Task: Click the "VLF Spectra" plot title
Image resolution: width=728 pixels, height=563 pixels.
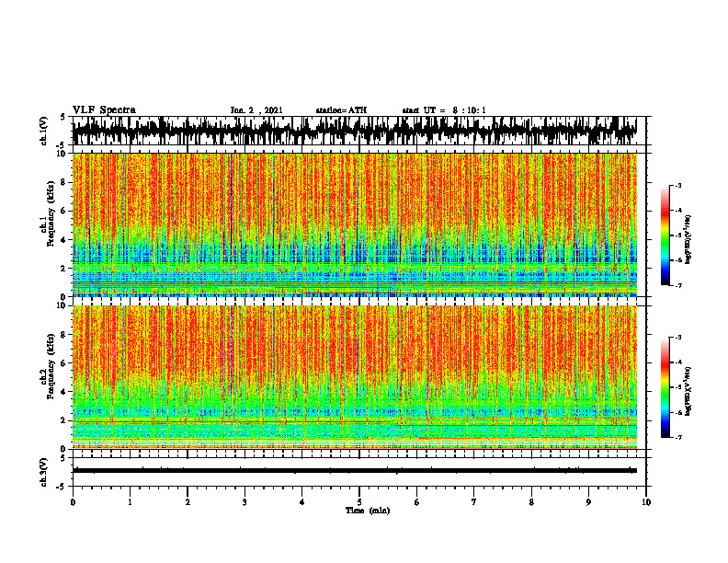Action: pos(104,110)
